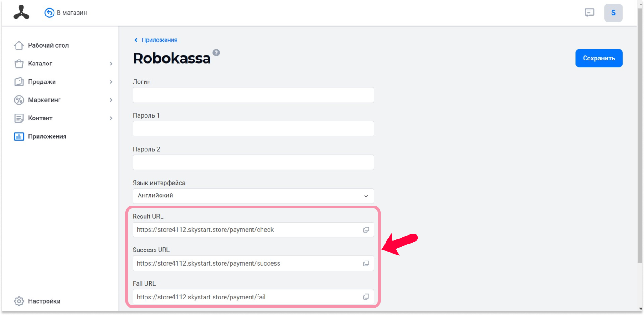The width and height of the screenshot is (644, 315).
Task: Open the messages chat icon
Action: 590,13
